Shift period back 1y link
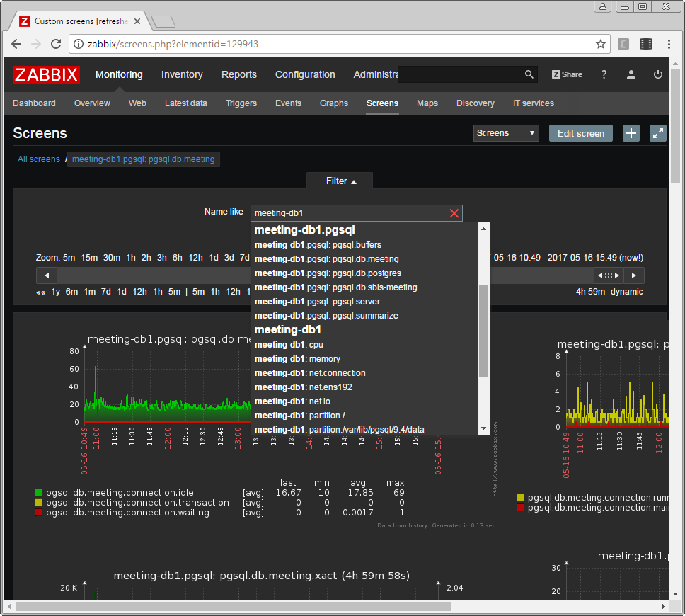This screenshot has height=616, width=685. click(55, 292)
